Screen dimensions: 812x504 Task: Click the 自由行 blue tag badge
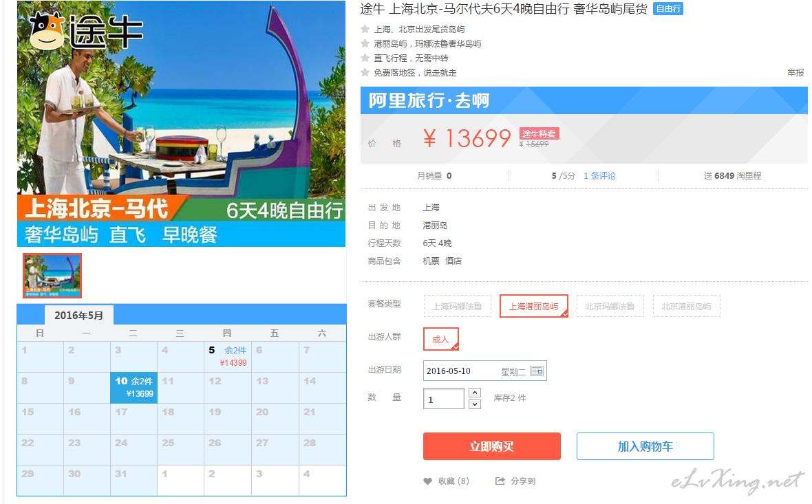(x=668, y=9)
